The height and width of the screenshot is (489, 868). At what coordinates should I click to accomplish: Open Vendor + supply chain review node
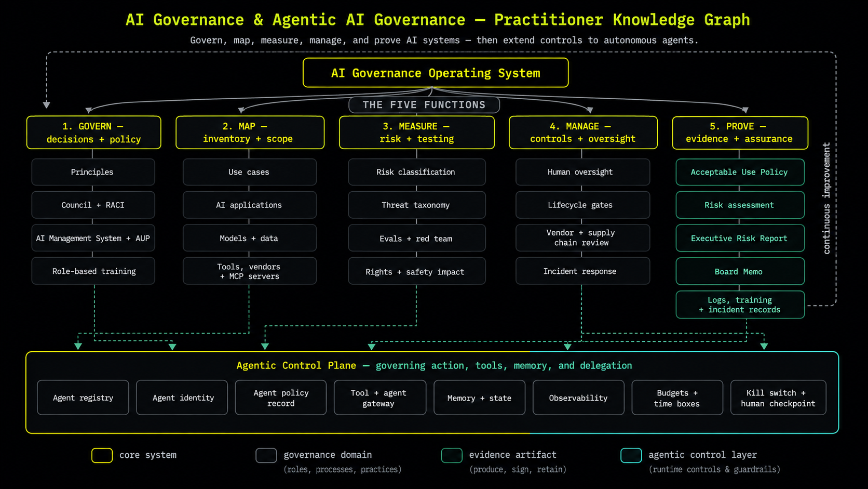[x=582, y=238]
